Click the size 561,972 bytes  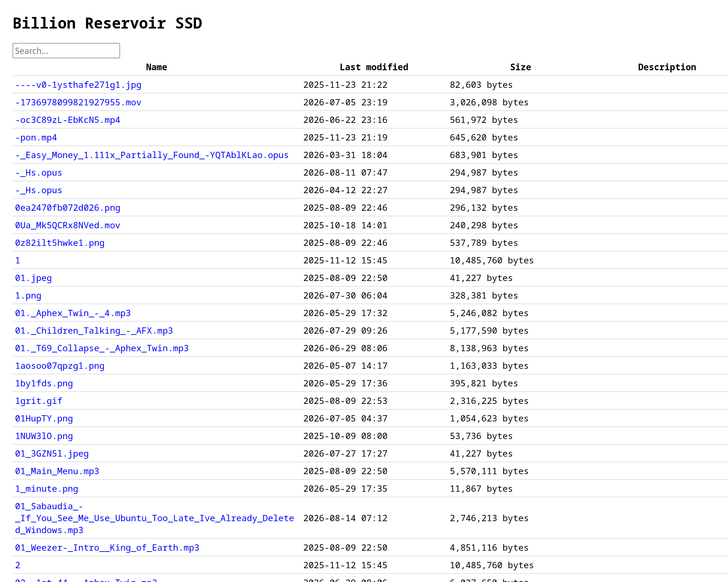[x=483, y=120]
